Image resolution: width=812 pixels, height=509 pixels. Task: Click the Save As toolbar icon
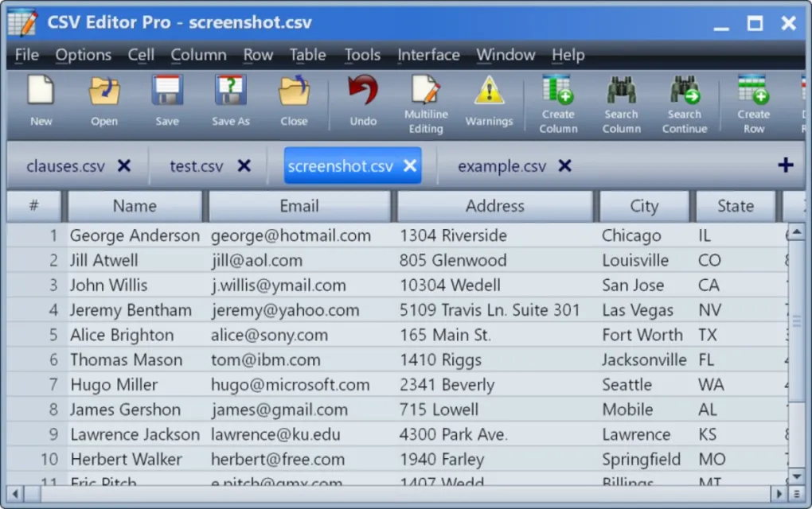(230, 100)
